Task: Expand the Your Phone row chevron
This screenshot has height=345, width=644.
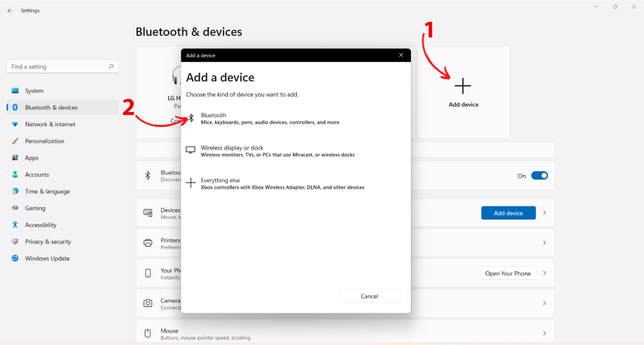Action: point(545,273)
